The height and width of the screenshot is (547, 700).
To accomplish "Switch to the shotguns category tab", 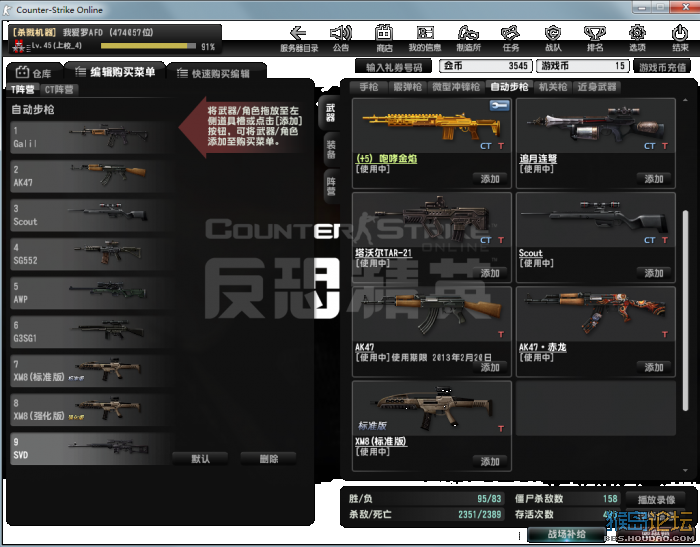I will [407, 87].
